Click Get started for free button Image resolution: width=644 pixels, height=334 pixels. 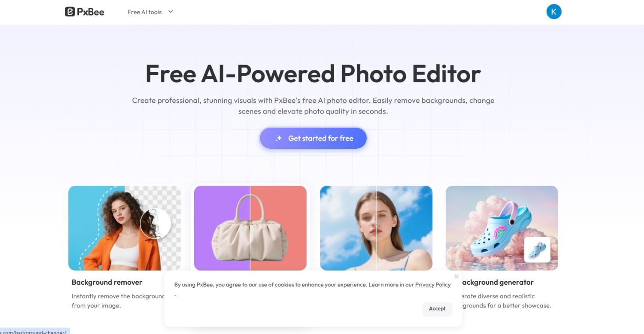click(313, 138)
